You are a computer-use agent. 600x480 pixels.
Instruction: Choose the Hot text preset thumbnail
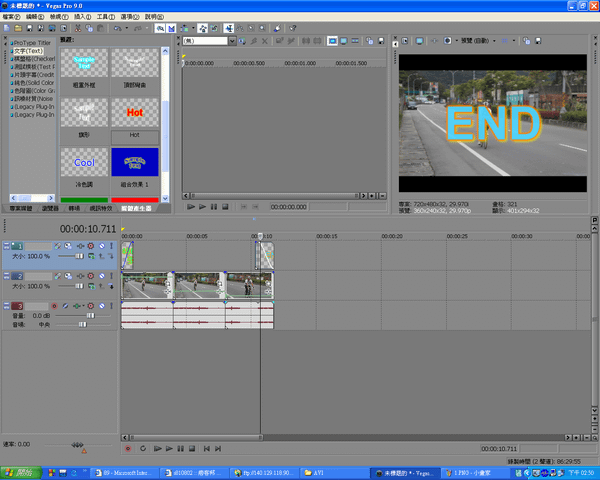135,113
